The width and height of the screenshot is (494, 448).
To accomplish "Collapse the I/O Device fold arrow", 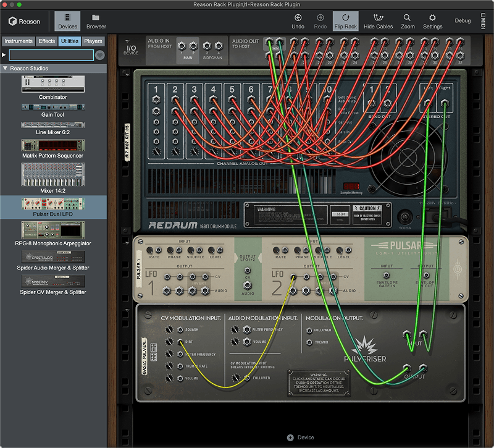I will (127, 41).
